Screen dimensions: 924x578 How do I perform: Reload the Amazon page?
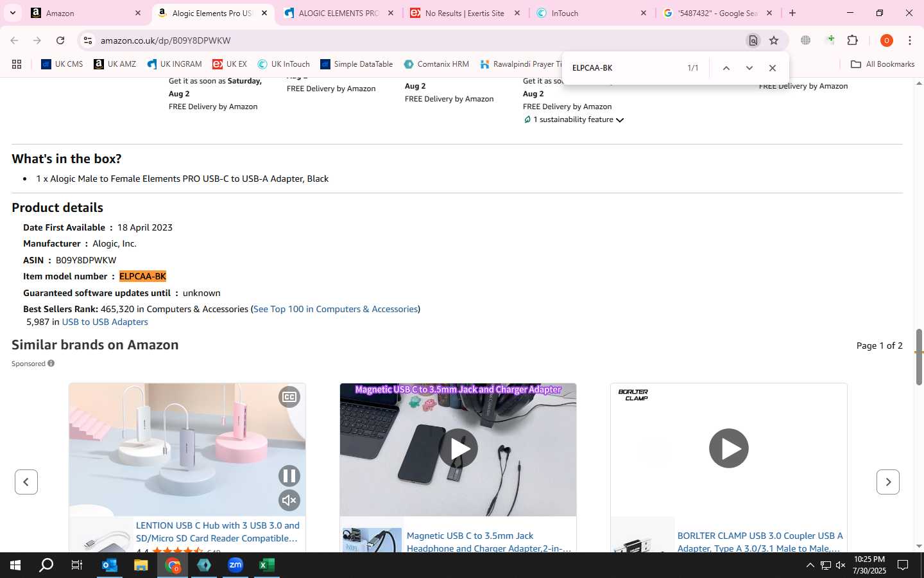[x=60, y=40]
